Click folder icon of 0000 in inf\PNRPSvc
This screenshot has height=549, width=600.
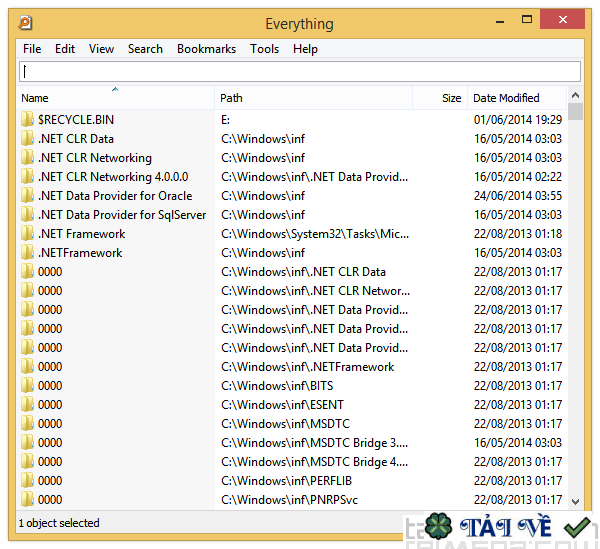(x=27, y=499)
